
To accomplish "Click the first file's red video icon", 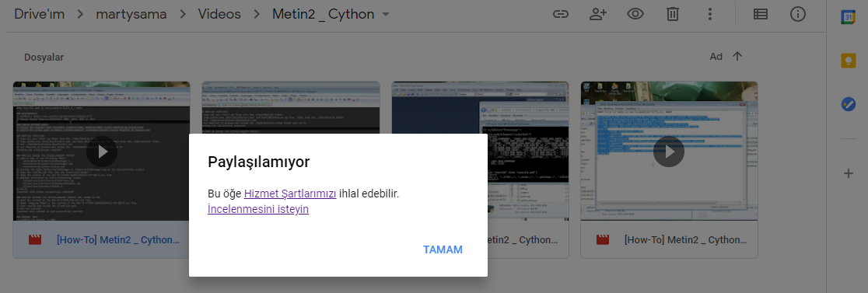I will pyautogui.click(x=36, y=240).
